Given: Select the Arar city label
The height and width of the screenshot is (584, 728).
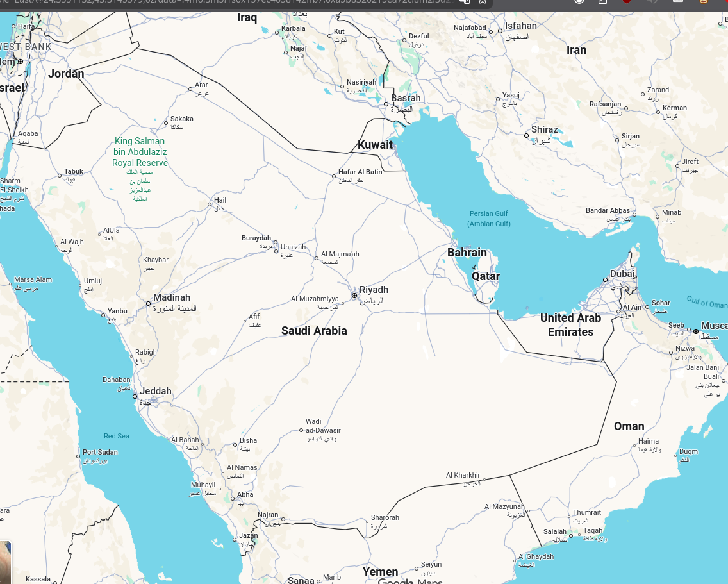Looking at the screenshot, I should (x=201, y=85).
